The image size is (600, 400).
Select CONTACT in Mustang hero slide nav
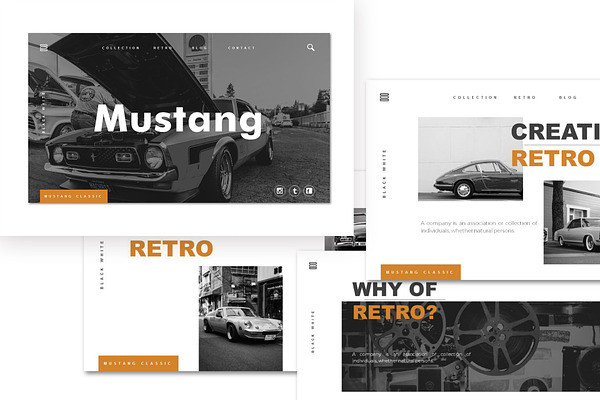point(241,48)
